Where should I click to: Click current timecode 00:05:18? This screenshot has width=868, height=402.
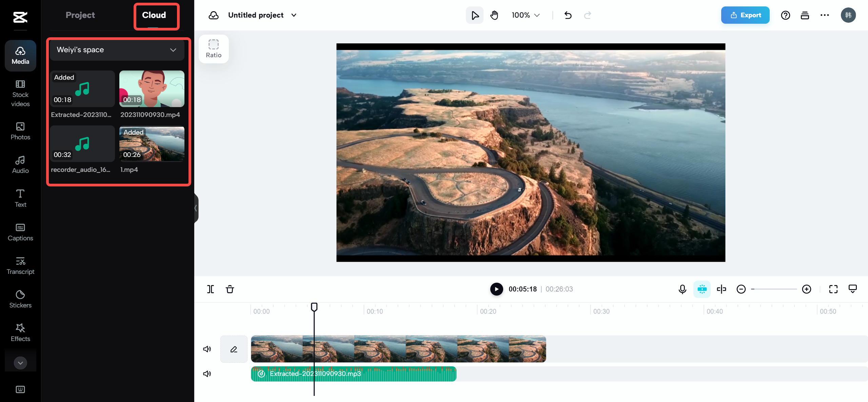pos(522,289)
